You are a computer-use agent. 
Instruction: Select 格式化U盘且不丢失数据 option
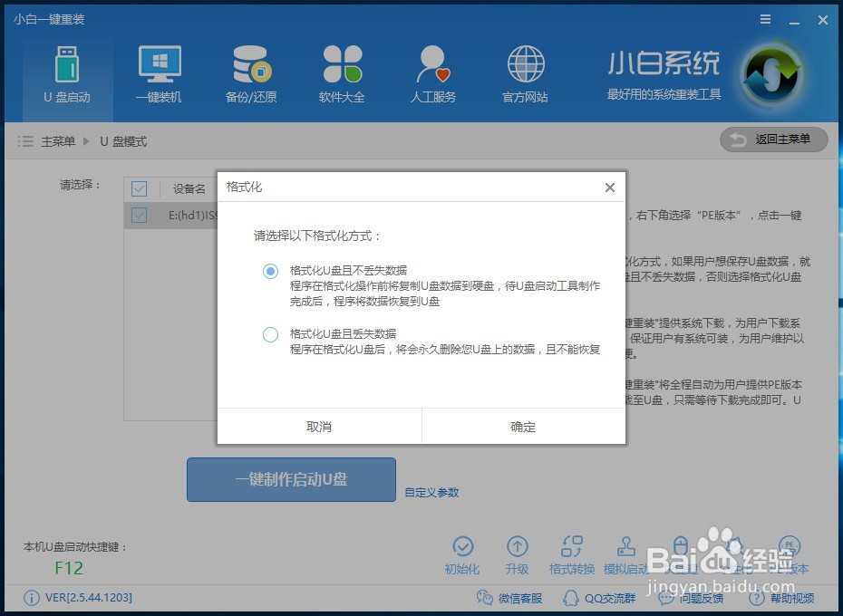pyautogui.click(x=270, y=270)
